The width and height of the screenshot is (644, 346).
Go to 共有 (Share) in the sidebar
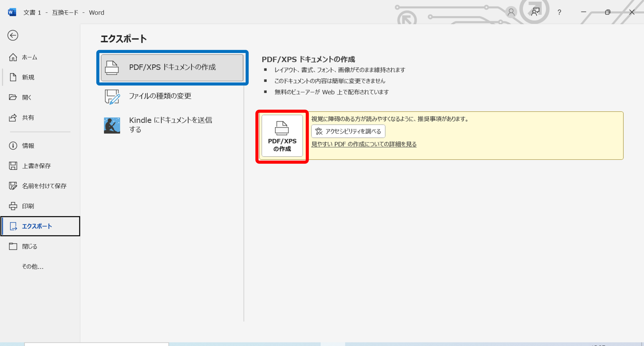click(x=28, y=118)
